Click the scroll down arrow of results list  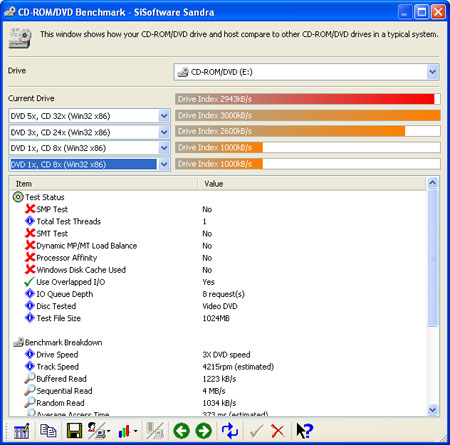point(432,410)
